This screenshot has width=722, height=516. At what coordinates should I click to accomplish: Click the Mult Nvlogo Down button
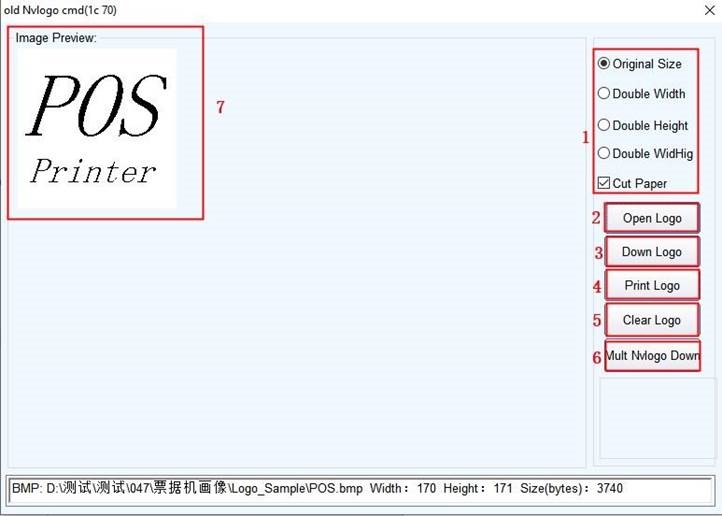coord(652,355)
